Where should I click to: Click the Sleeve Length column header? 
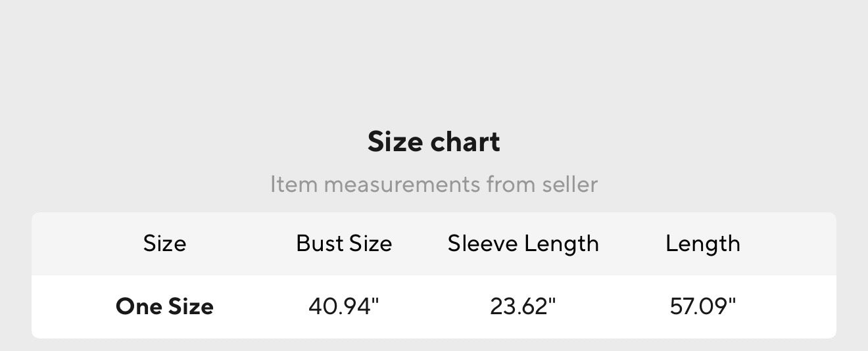click(523, 244)
